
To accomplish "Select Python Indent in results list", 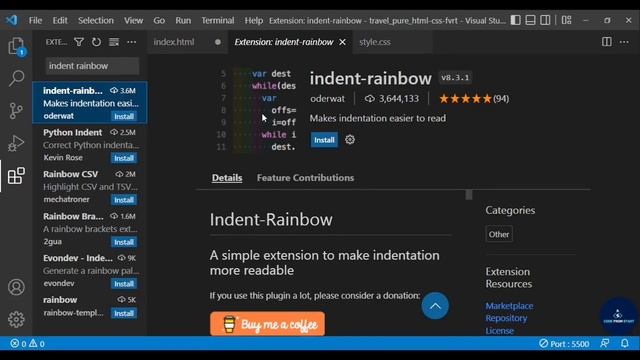I will point(90,144).
